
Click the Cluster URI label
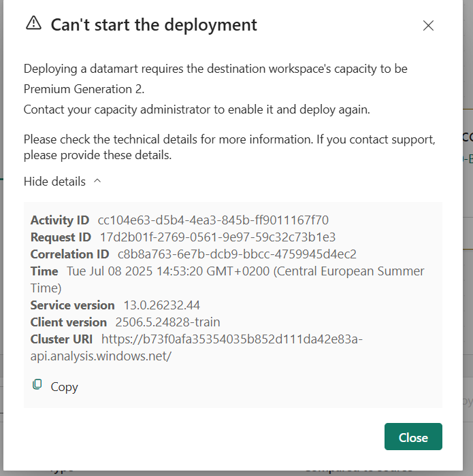[x=61, y=339]
